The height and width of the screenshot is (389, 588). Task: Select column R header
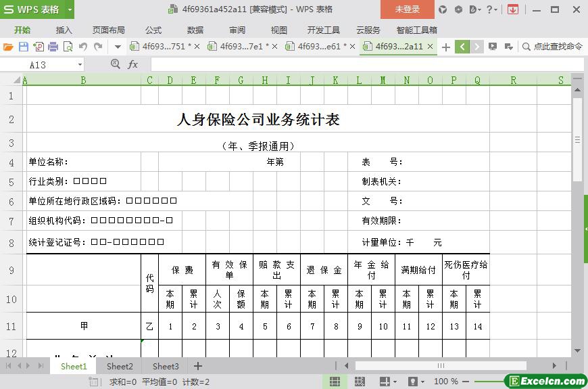[514, 80]
